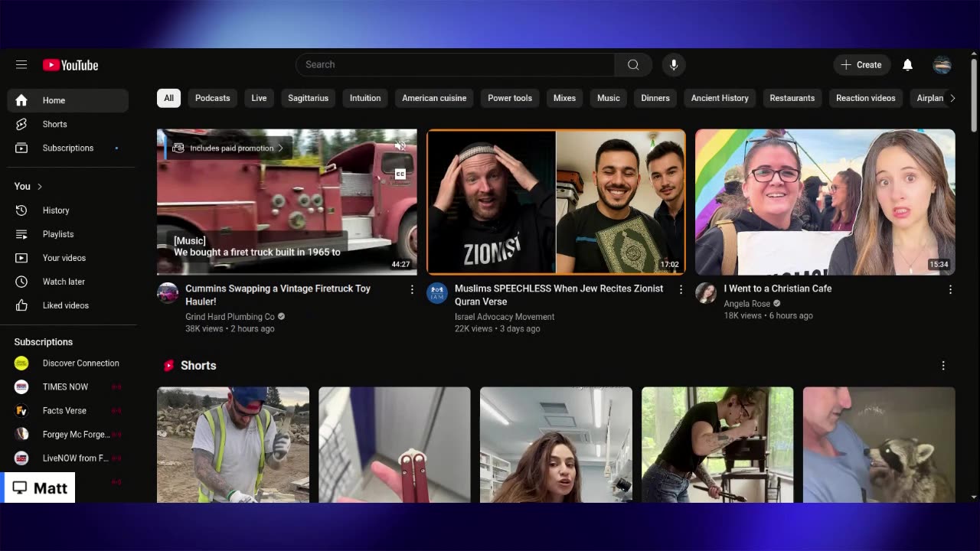Open Shorts from the sidebar
980x551 pixels.
tap(68, 124)
